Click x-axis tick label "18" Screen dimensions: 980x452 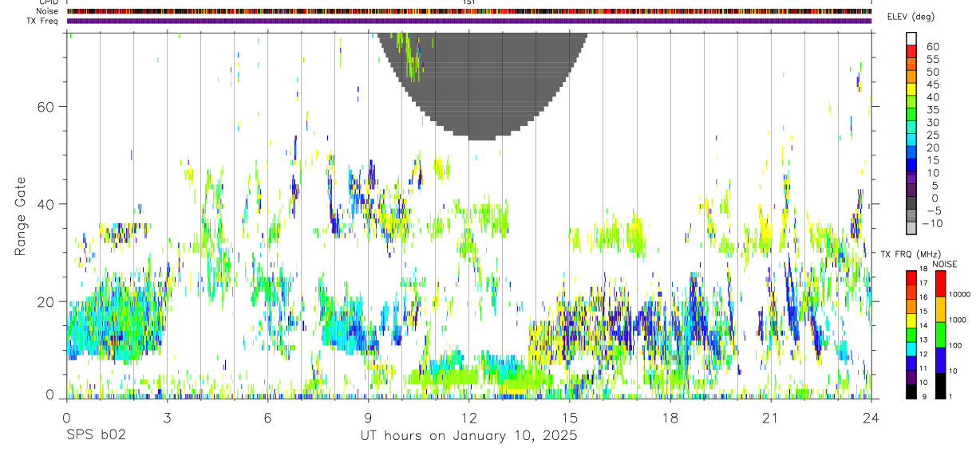670,418
